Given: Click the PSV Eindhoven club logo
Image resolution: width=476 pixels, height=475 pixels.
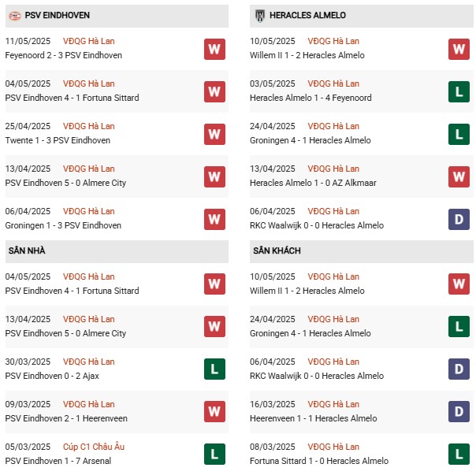Looking at the screenshot, I should (14, 16).
